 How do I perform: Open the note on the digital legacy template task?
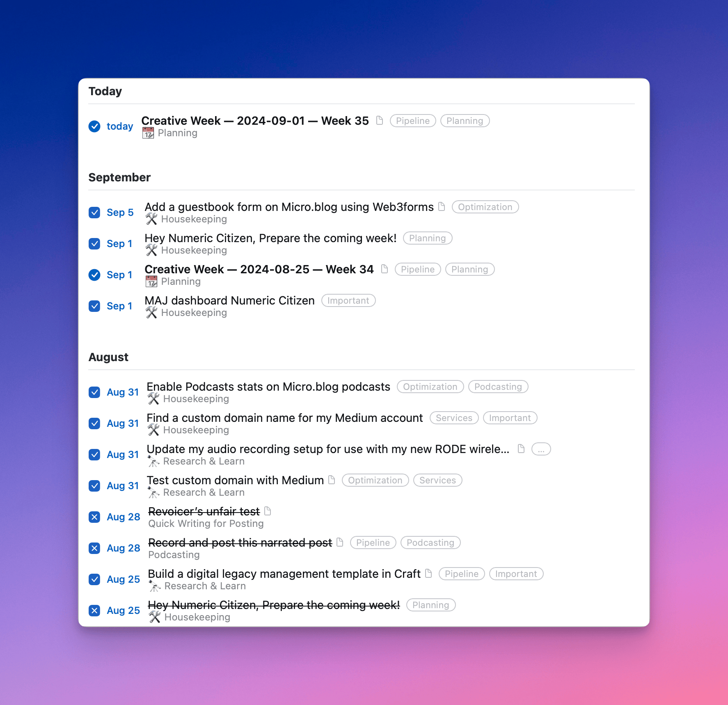coord(429,574)
